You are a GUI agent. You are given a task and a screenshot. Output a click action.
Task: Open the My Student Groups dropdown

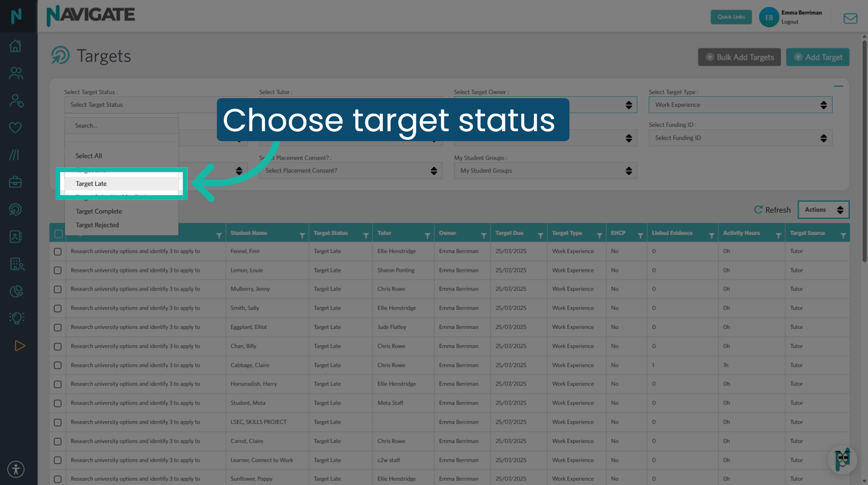click(x=546, y=171)
